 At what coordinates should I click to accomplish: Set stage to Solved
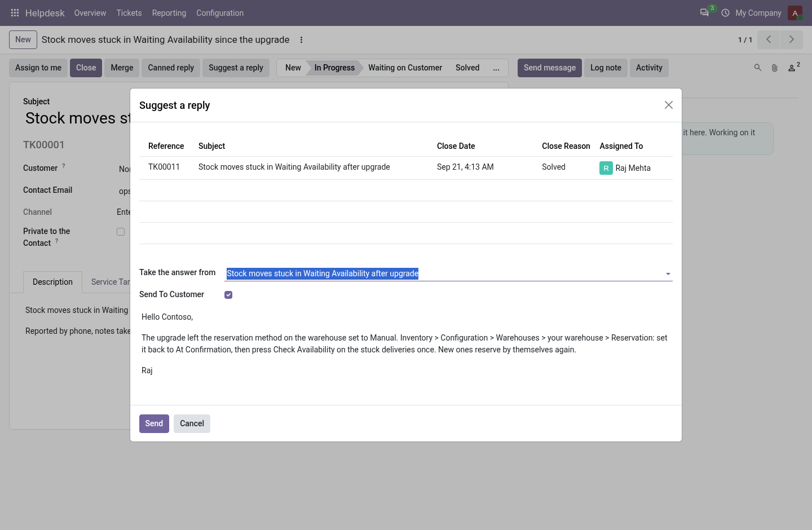(467, 68)
